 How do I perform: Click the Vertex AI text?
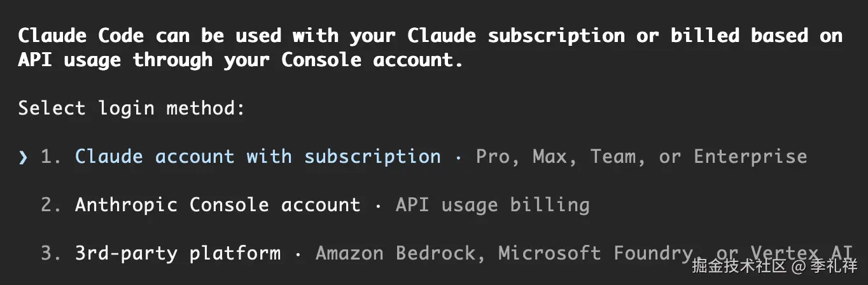coord(802,252)
